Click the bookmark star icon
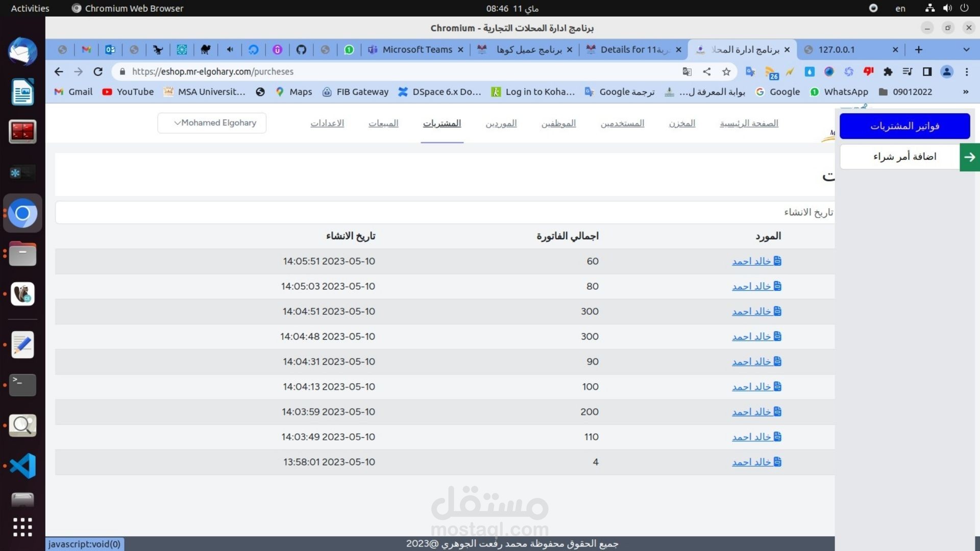Screen dimensions: 980x551 726,72
